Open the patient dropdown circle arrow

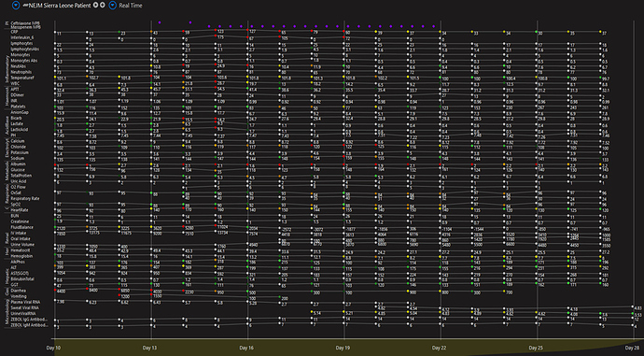click(16, 6)
